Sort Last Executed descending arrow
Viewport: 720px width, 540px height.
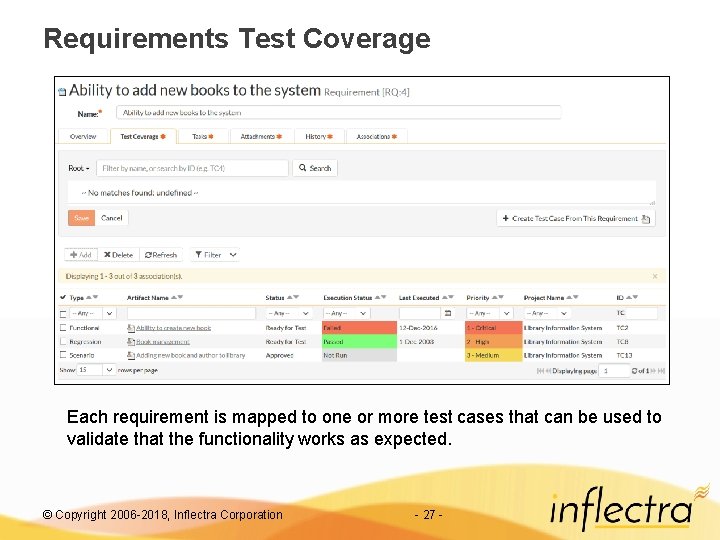click(x=451, y=297)
